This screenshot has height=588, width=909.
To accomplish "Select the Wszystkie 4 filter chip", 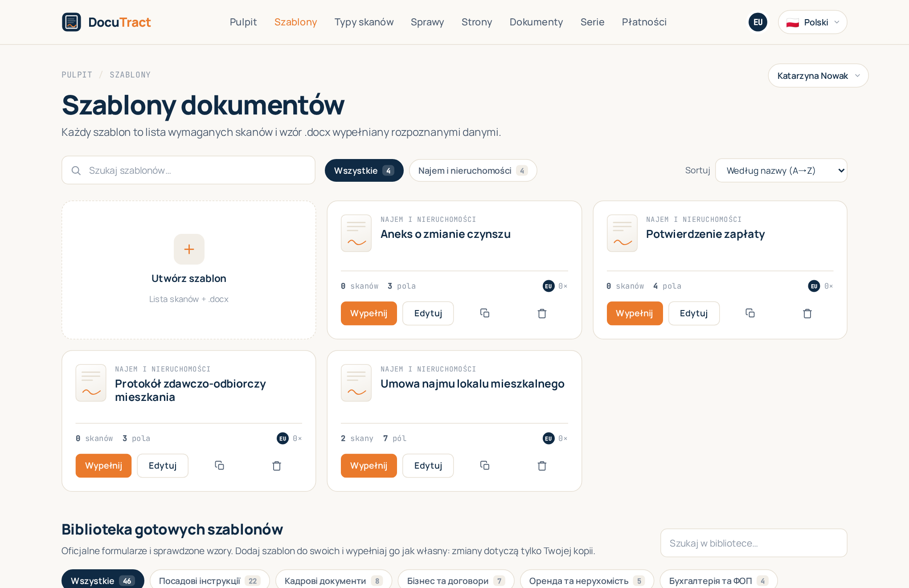I will (364, 171).
